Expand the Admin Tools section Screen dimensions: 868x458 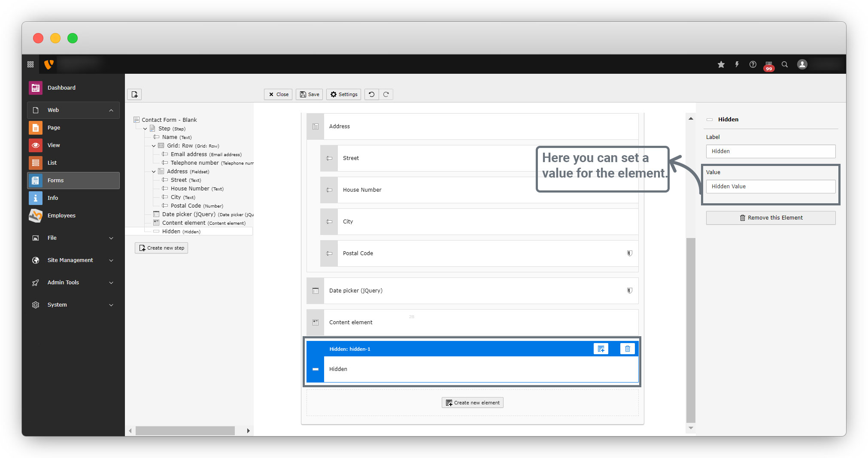(x=111, y=283)
